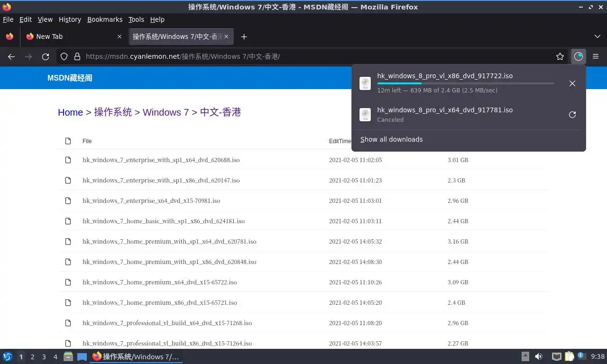Open the Edit menu
The image size is (607, 364).
[x=26, y=19]
